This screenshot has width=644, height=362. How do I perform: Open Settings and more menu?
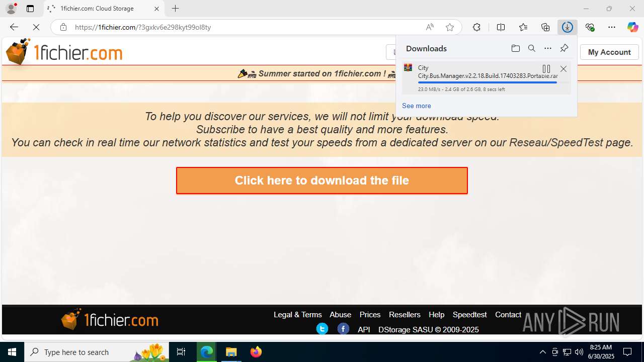click(x=612, y=27)
